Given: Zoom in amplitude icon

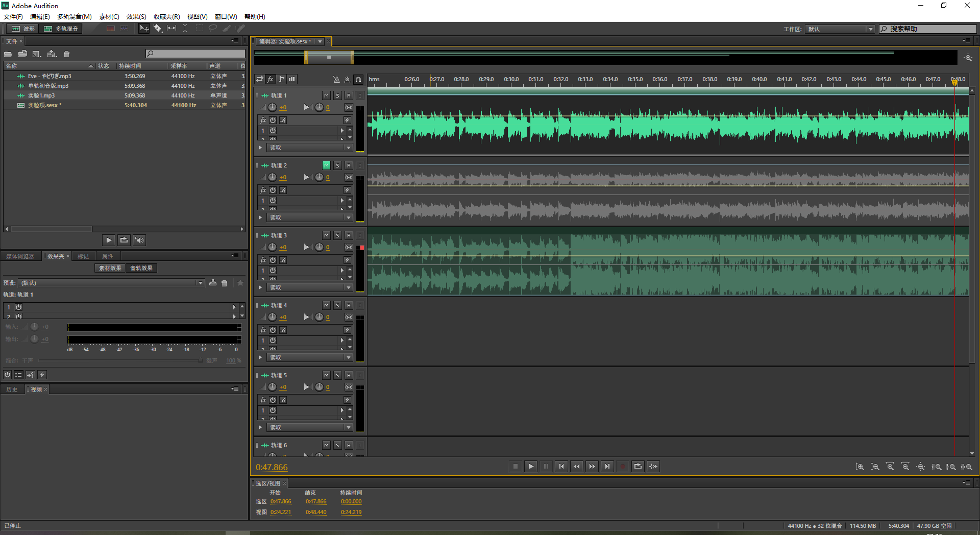Looking at the screenshot, I should click(860, 467).
